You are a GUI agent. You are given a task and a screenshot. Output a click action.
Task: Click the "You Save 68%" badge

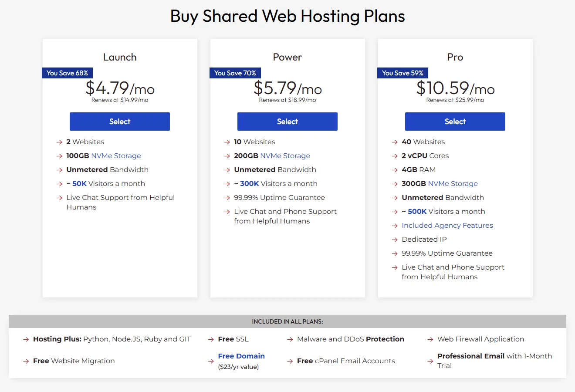tap(68, 73)
